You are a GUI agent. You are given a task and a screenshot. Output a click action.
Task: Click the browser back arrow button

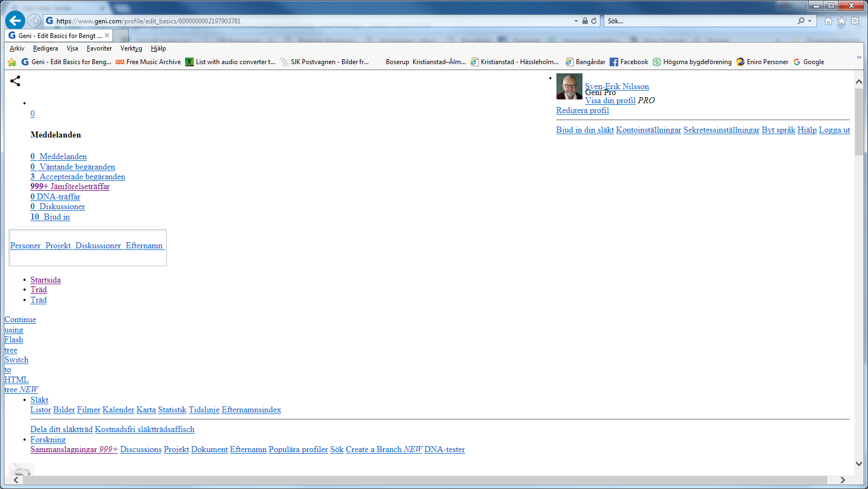point(15,21)
